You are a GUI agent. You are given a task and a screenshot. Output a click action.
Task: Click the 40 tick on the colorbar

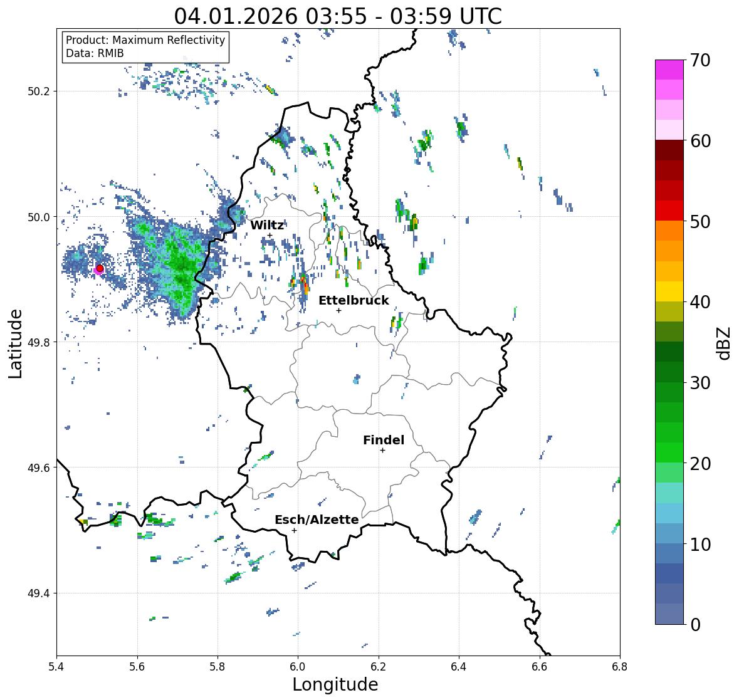click(x=700, y=302)
